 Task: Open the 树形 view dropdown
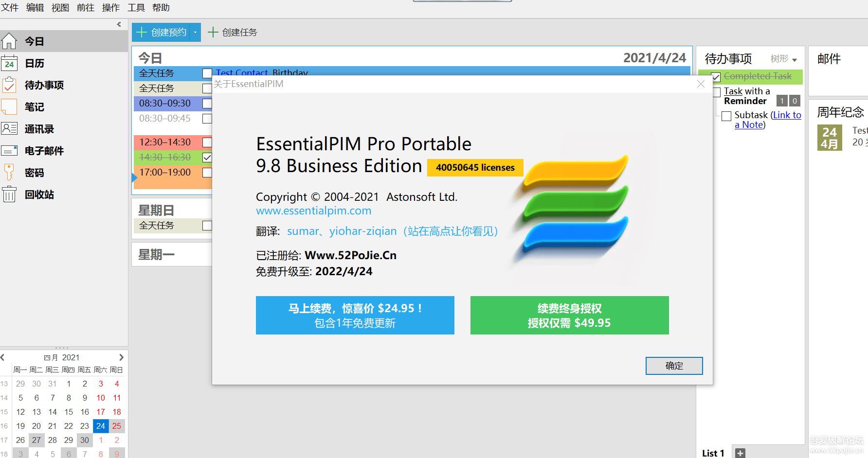click(x=784, y=59)
